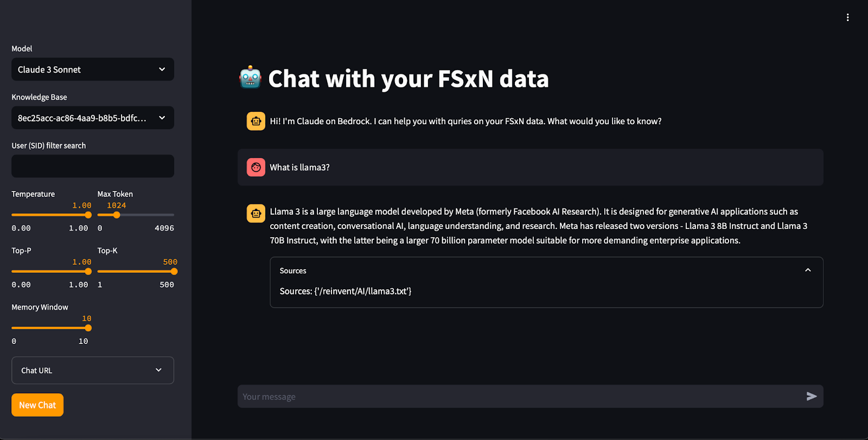Image resolution: width=868 pixels, height=440 pixels.
Task: Click the Top-P slider handle
Action: click(88, 271)
